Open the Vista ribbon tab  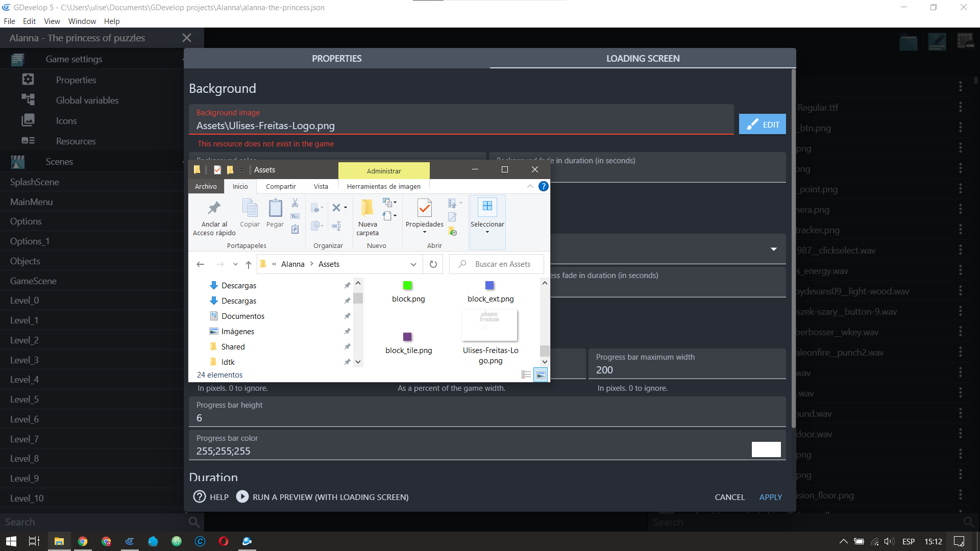click(321, 187)
